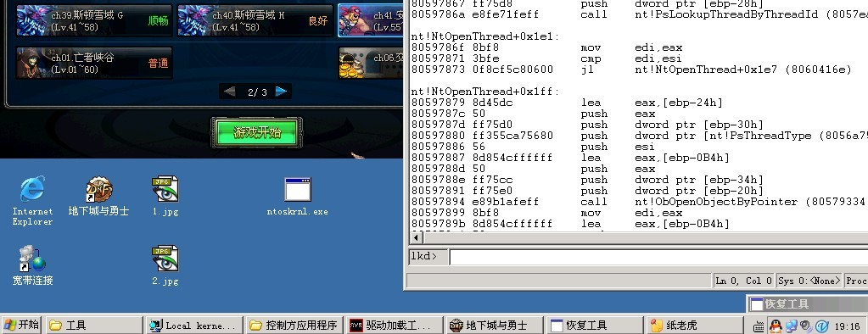The height and width of the screenshot is (334, 868).
Task: Open the keyboard input method indicator
Action: pos(759,326)
